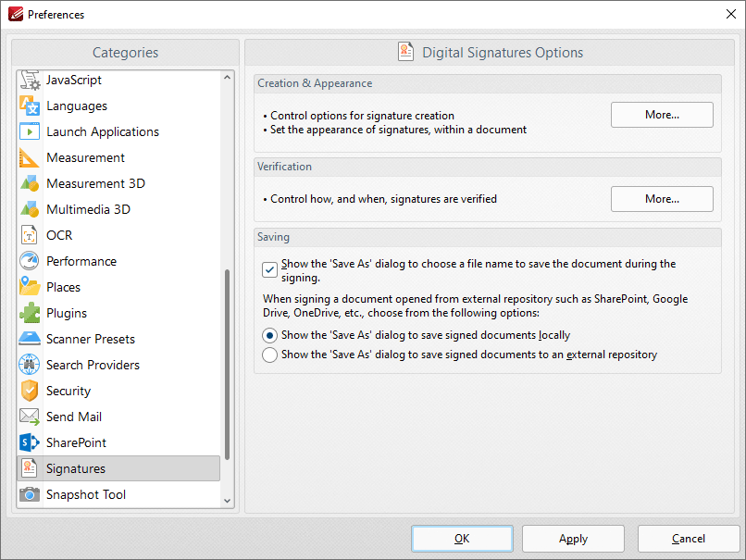
Task: Click the Security shield icon
Action: point(30,391)
